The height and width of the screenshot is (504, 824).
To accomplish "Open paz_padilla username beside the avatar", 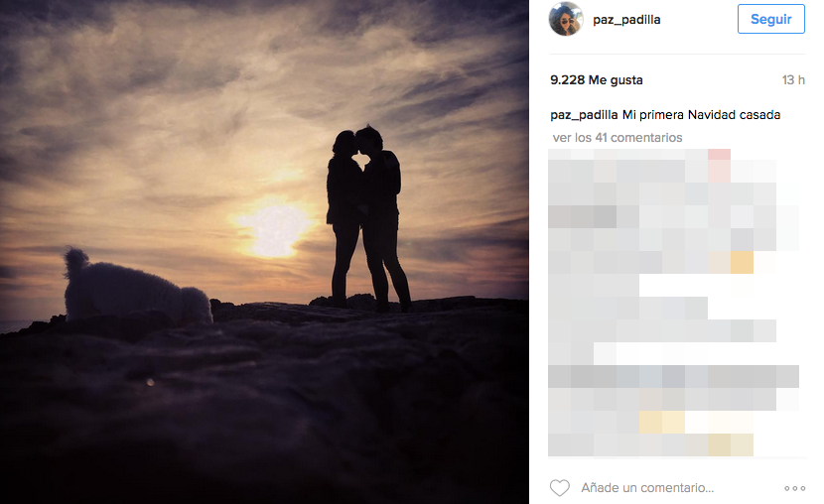I will 626,20.
